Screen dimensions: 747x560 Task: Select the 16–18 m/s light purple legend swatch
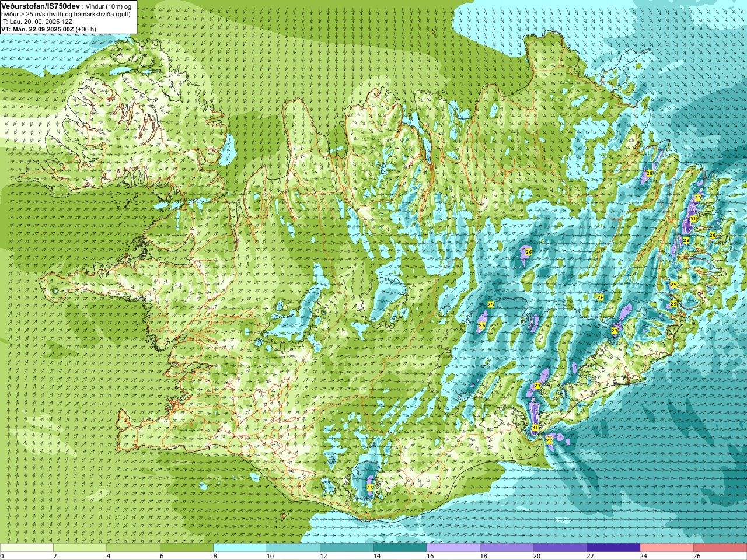pos(453,548)
